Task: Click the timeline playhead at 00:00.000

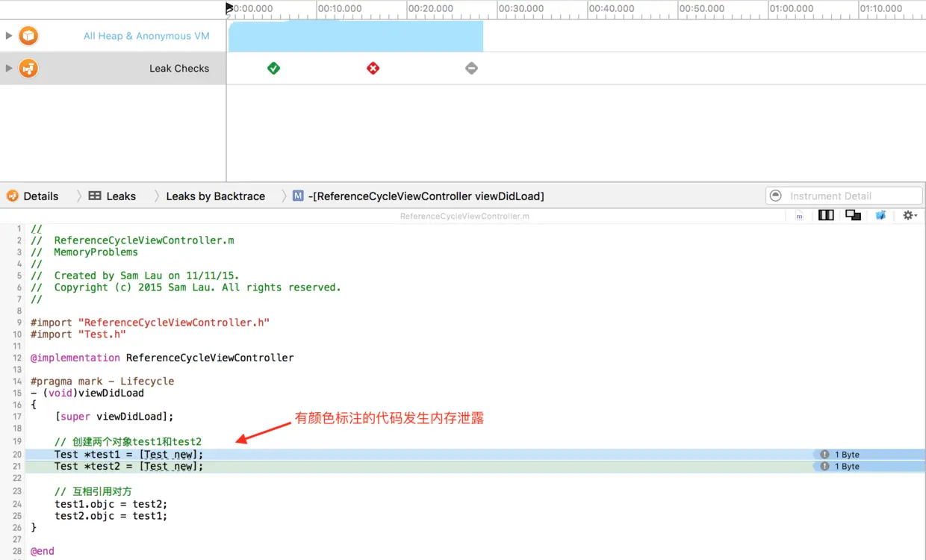Action: pos(229,8)
